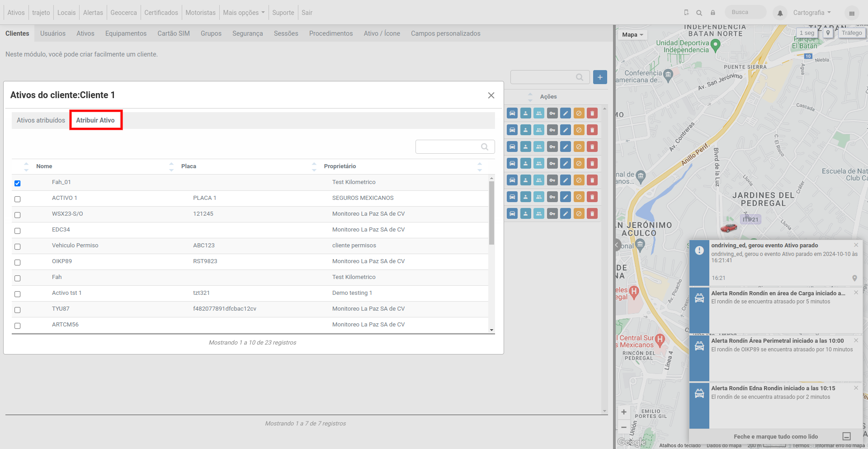868x449 pixels.
Task: Open the Cartografia dropdown
Action: (812, 13)
